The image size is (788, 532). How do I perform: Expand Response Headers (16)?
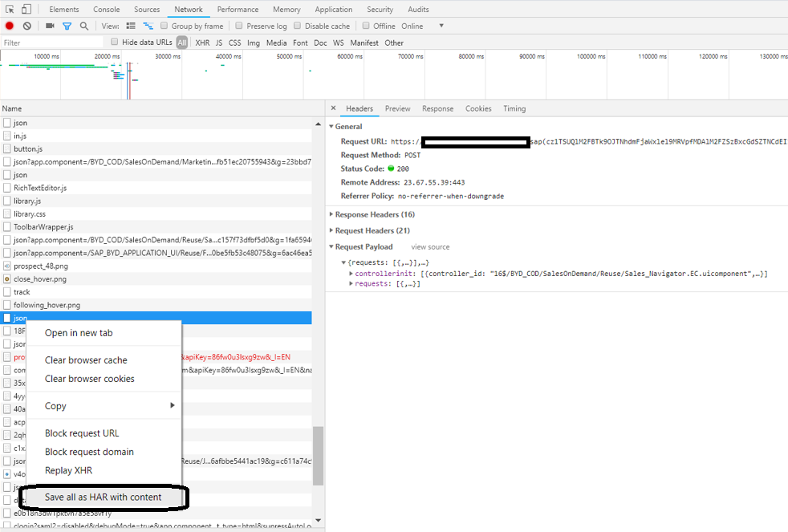[x=331, y=214]
